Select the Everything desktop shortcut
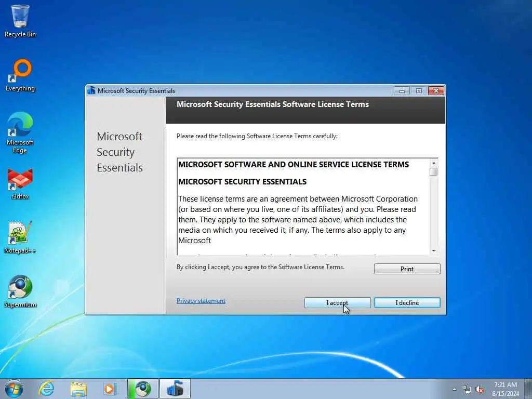The width and height of the screenshot is (532, 399). click(x=20, y=75)
